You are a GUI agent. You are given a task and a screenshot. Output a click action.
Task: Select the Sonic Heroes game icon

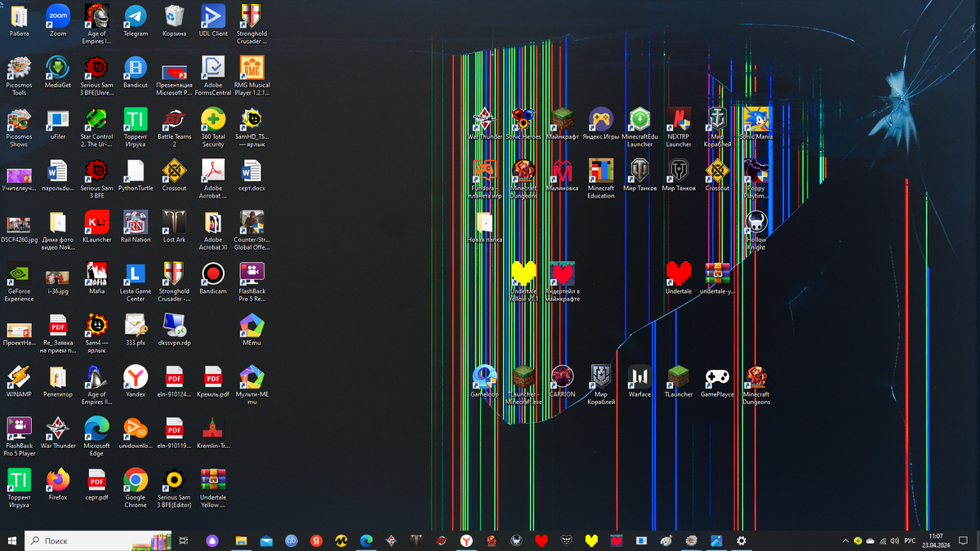(523, 124)
